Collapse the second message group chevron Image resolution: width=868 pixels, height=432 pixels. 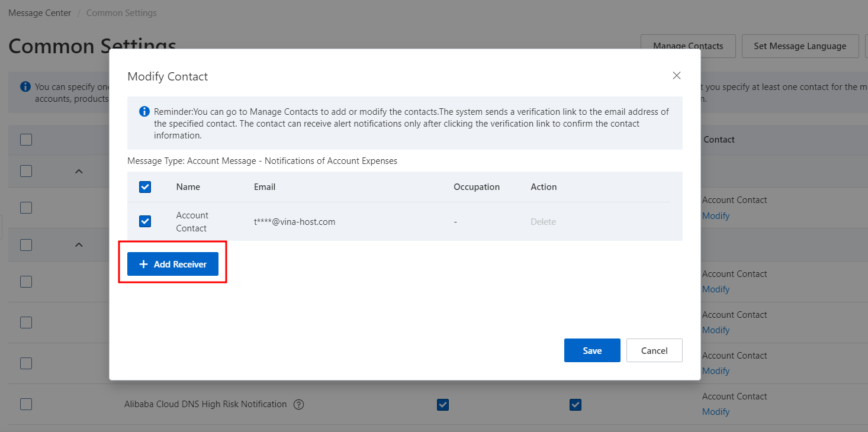[79, 244]
